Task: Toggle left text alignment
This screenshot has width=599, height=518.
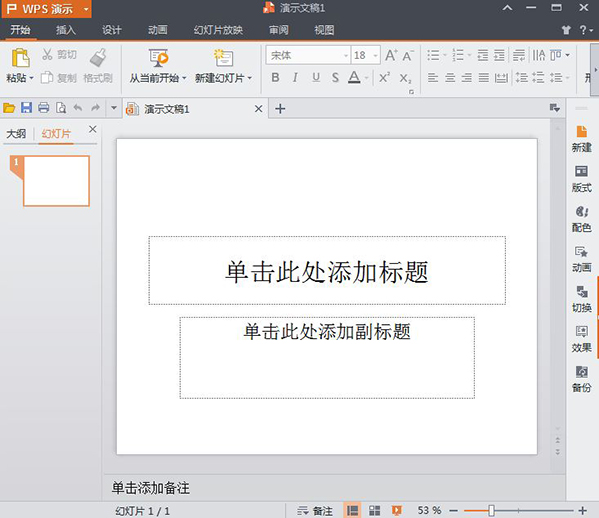Action: pos(433,78)
